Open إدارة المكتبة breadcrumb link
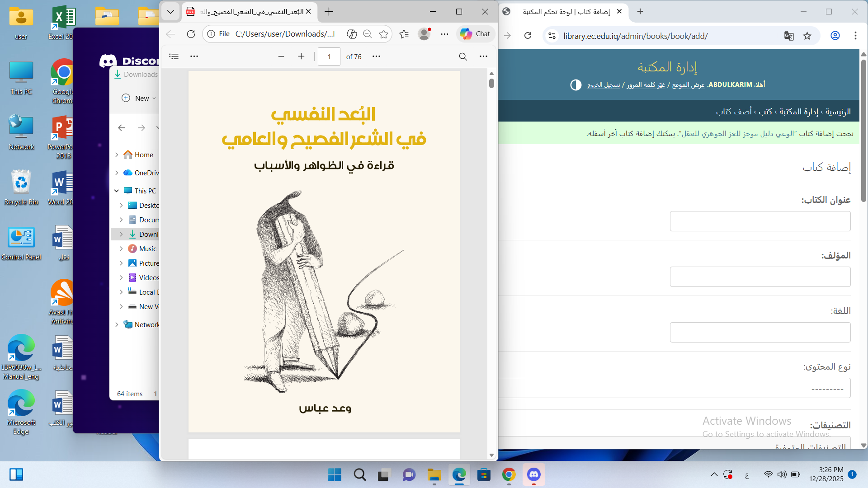Screen dimensions: 868x488 tap(799, 112)
